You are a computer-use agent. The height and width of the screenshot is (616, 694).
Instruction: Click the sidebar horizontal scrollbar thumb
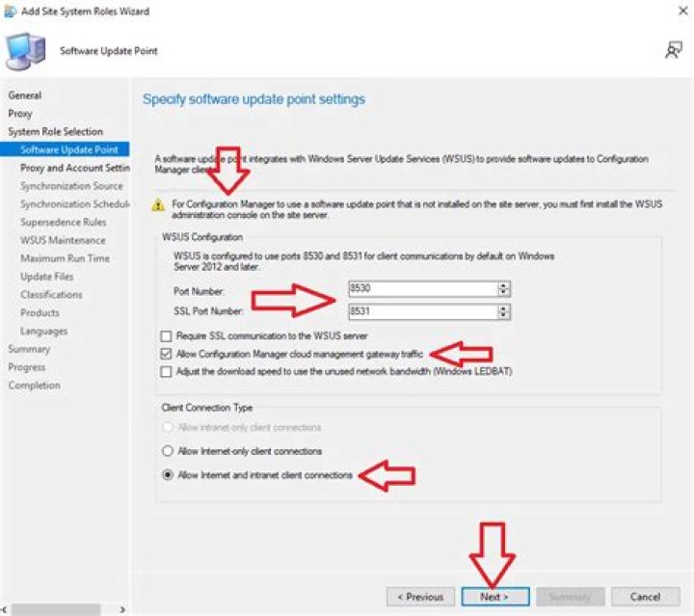click(56, 610)
